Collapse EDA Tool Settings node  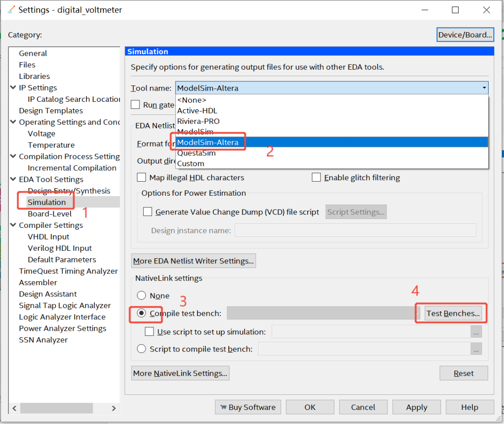click(x=13, y=179)
